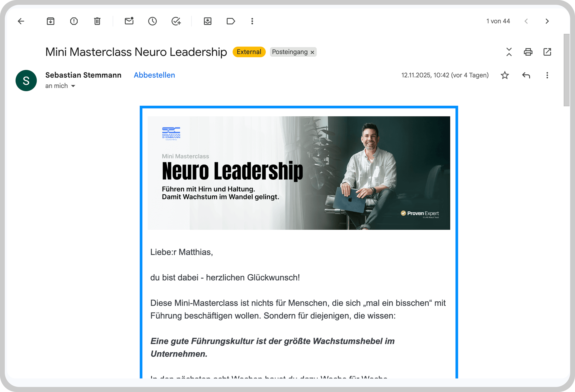Expand the 'an mich' recipient details

coord(73,86)
